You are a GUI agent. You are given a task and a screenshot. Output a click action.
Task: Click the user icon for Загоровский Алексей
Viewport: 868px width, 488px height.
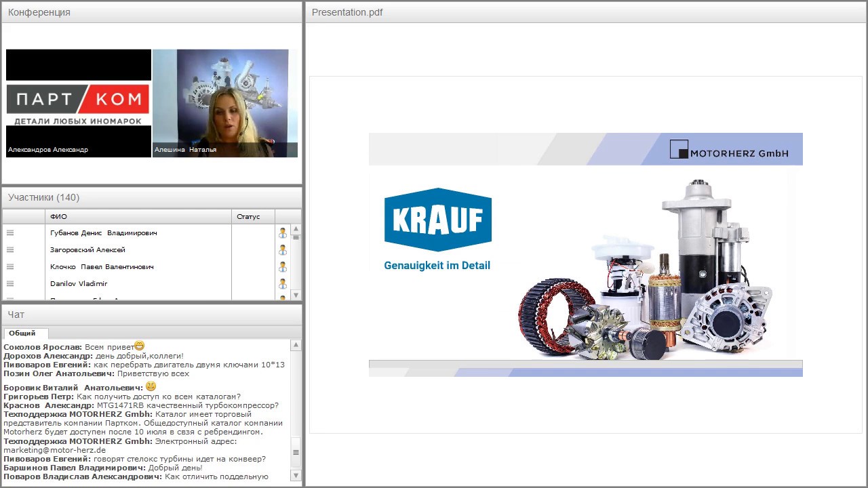[x=283, y=250]
